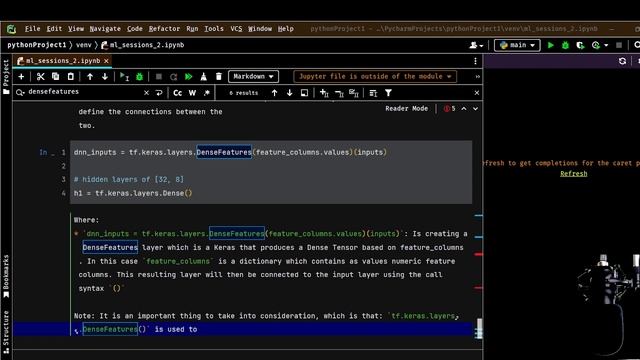The width and height of the screenshot is (640, 360).
Task: Paste the cell with the clipboard icon
Action: [71, 77]
